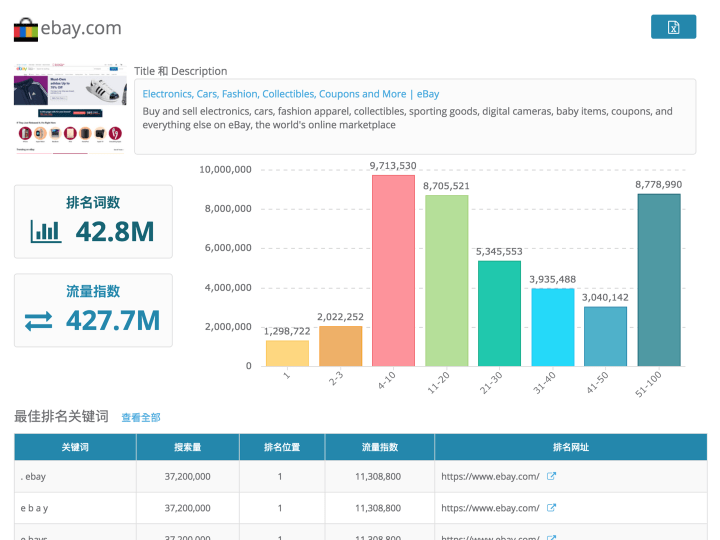Image resolution: width=720 pixels, height=540 pixels.
Task: Click the 3,040,142 bar value label
Action: click(605, 298)
